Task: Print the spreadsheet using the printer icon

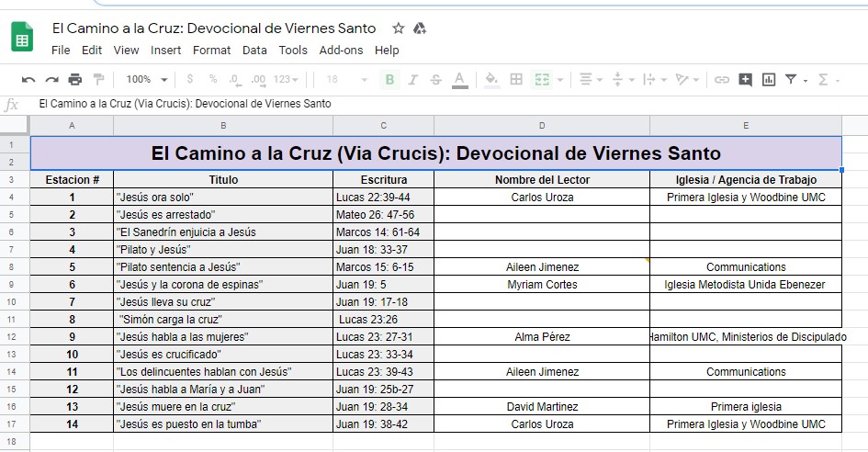Action: pos(75,80)
